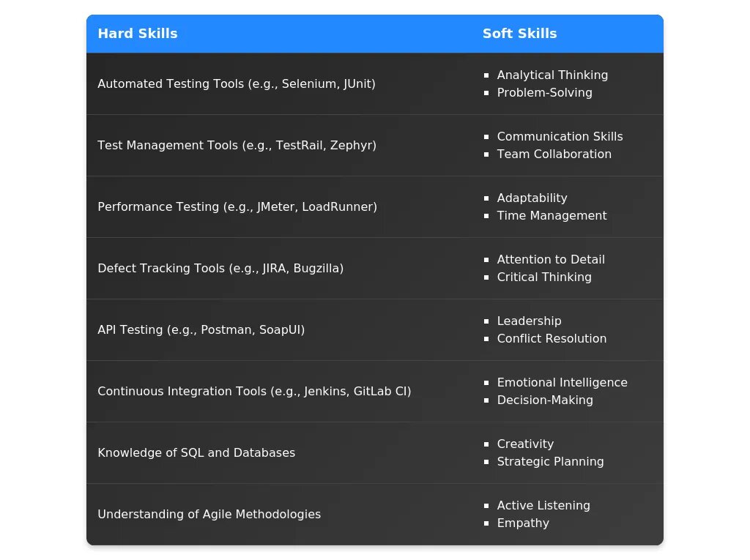
Task: Select the Automated Testing Tools row text
Action: coord(236,84)
